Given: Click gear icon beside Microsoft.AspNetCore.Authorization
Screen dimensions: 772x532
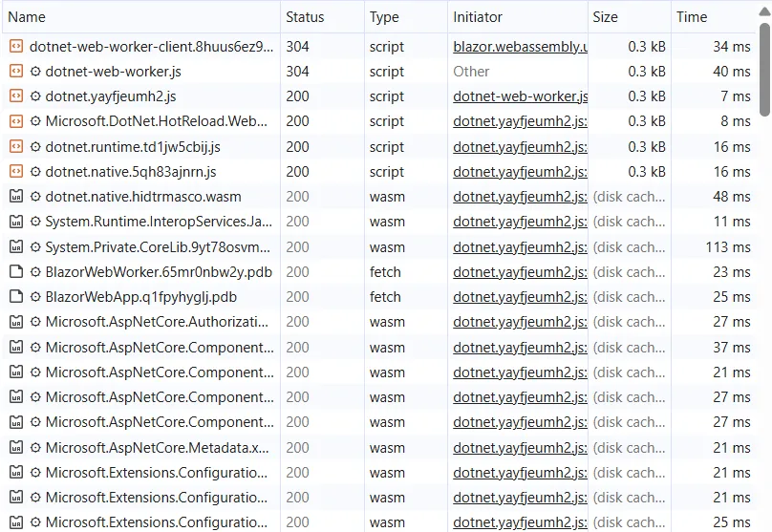Looking at the screenshot, I should click(35, 322).
